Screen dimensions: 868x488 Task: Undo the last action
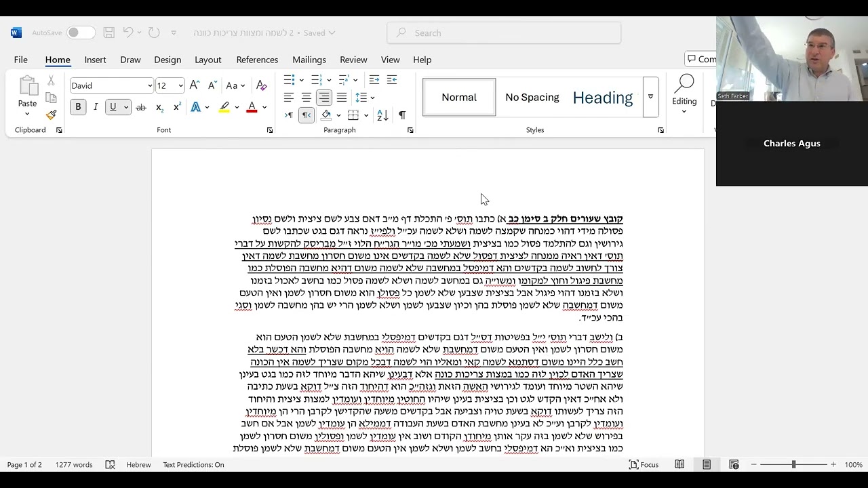click(127, 33)
